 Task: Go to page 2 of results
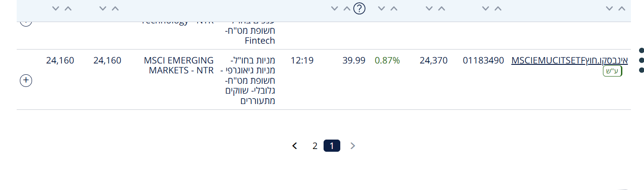pos(315,146)
